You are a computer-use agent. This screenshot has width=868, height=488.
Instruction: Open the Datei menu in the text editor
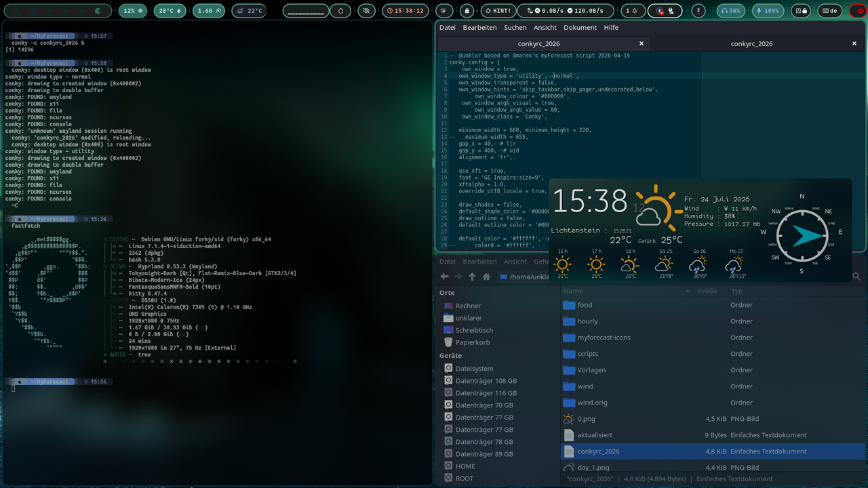pos(448,28)
